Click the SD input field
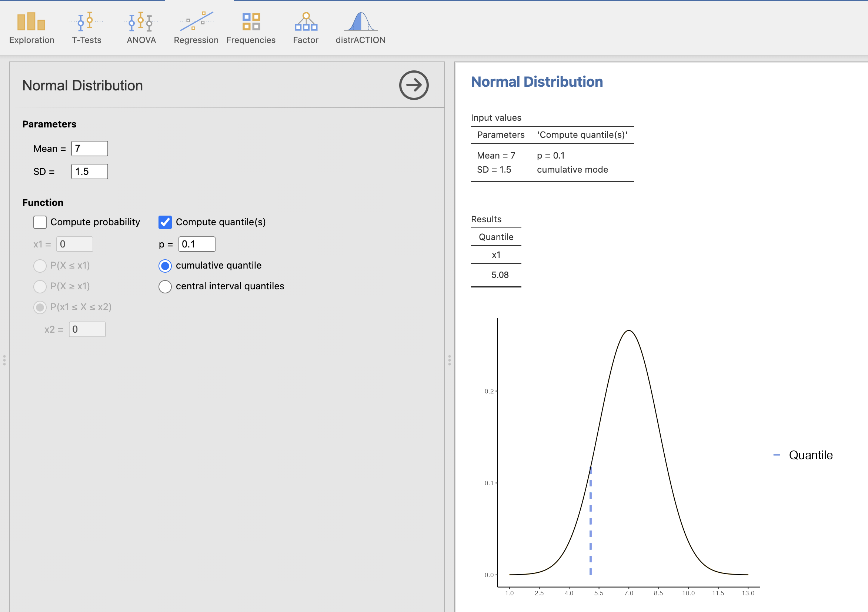 (x=90, y=172)
